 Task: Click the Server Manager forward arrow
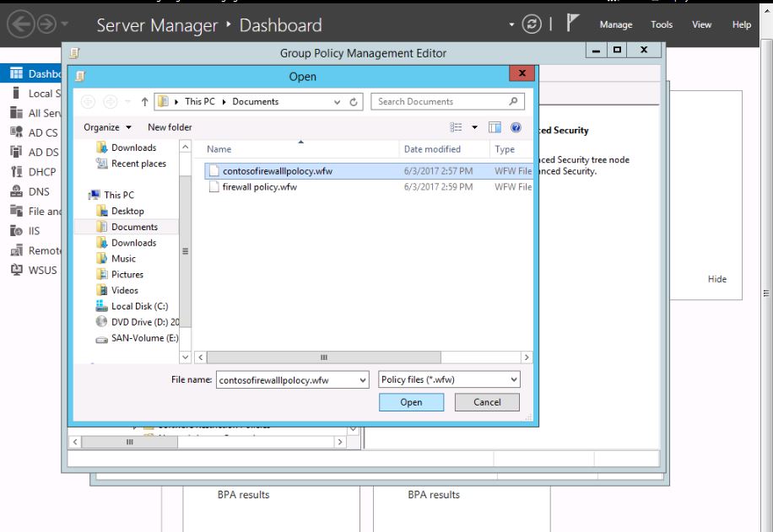pyautogui.click(x=46, y=24)
